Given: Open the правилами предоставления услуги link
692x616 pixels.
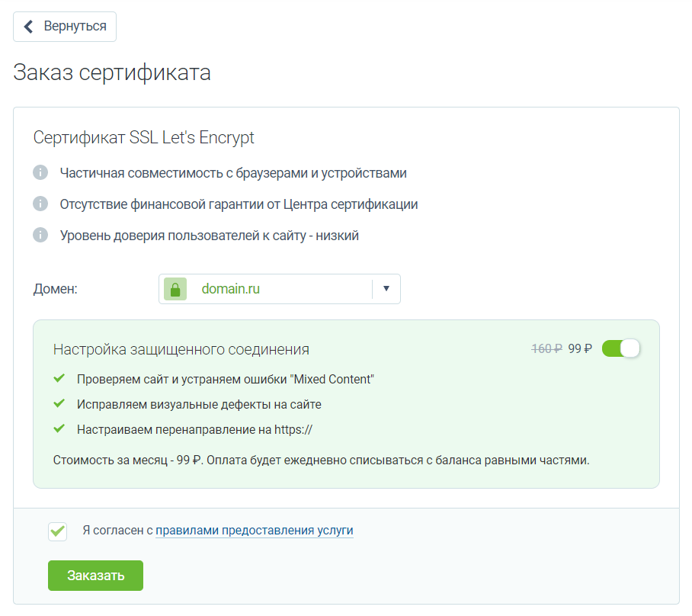Looking at the screenshot, I should (254, 531).
